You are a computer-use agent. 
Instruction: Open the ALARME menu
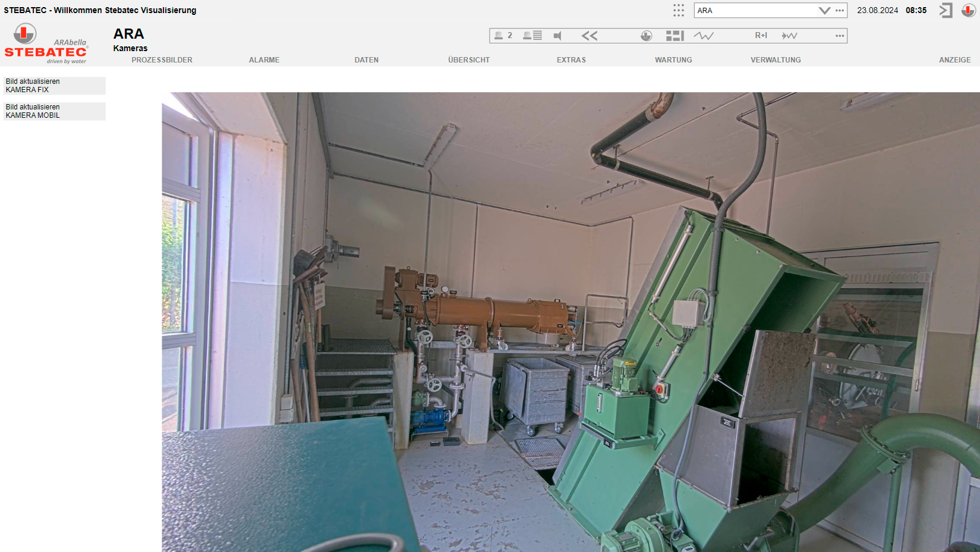point(264,60)
